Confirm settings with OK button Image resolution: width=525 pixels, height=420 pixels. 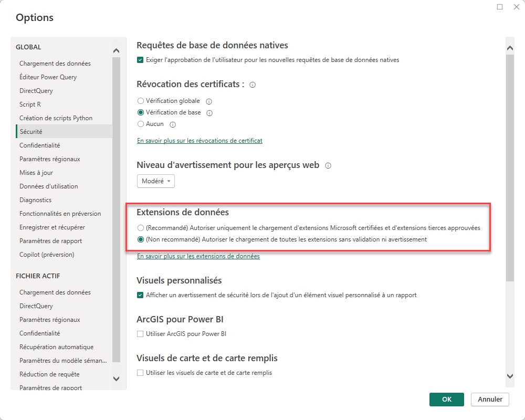point(447,399)
